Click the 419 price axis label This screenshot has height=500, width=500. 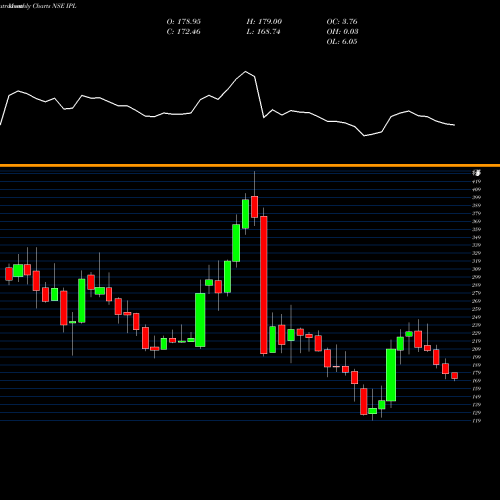[477, 182]
